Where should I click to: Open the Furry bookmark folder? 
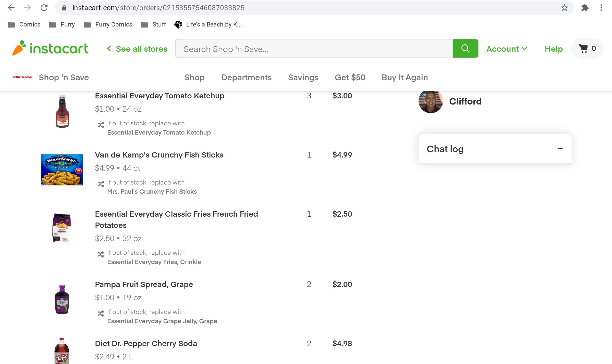[x=62, y=24]
